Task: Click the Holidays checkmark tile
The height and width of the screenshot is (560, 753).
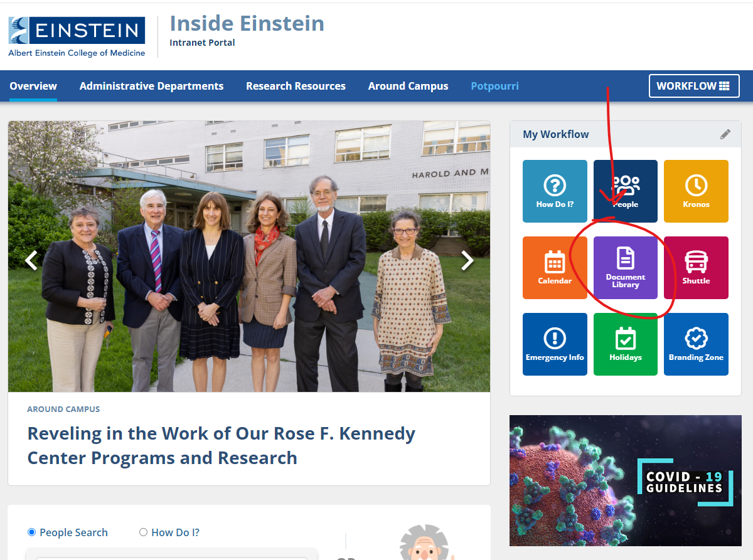Action: [x=625, y=344]
